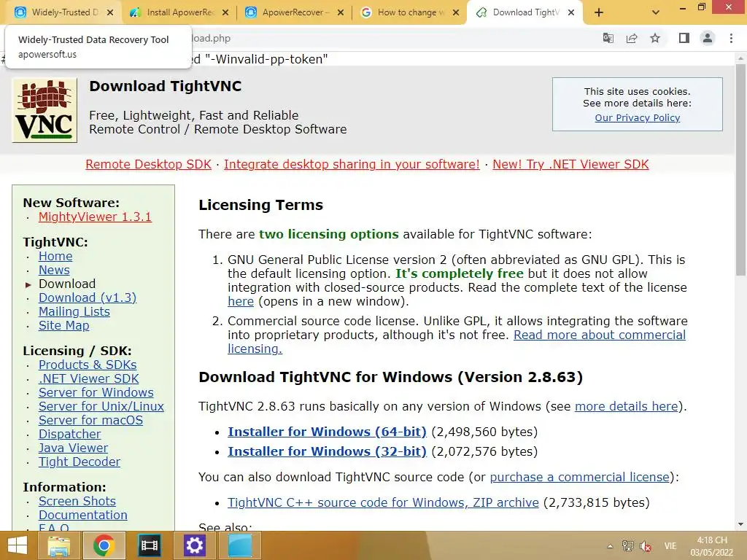Viewport: 747px width, 560px height.
Task: Open Server for macOS link
Action: [x=90, y=420]
